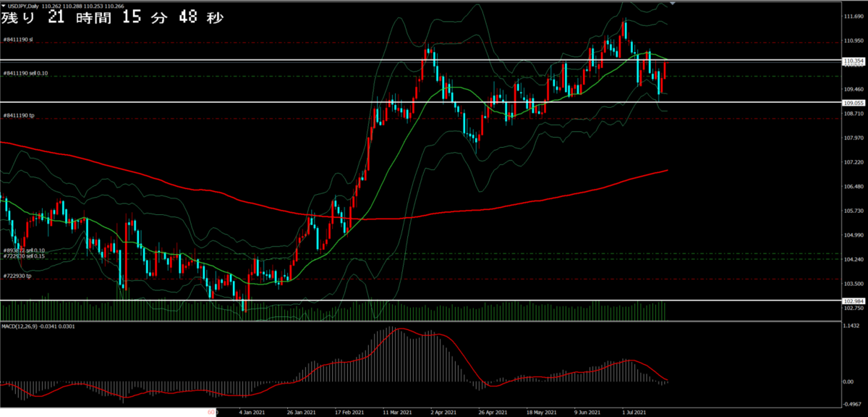This screenshot has width=868, height=417.
Task: Select the #8411190 sl order label
Action: coord(18,38)
